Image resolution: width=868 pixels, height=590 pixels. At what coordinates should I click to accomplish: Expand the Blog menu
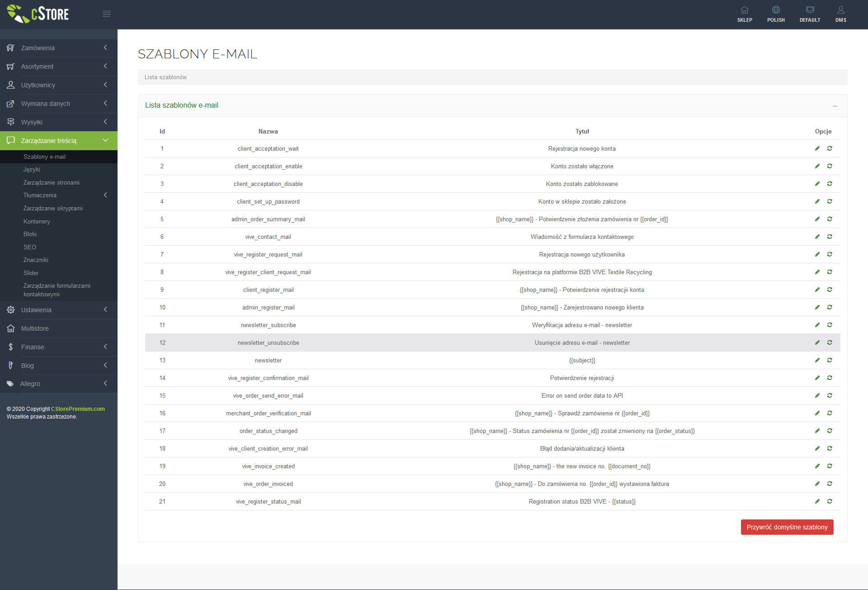pos(59,366)
